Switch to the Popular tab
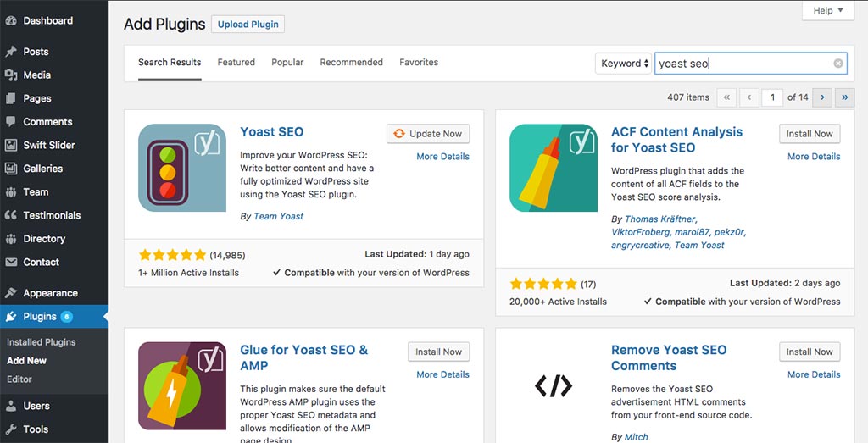The height and width of the screenshot is (443, 868). click(287, 63)
